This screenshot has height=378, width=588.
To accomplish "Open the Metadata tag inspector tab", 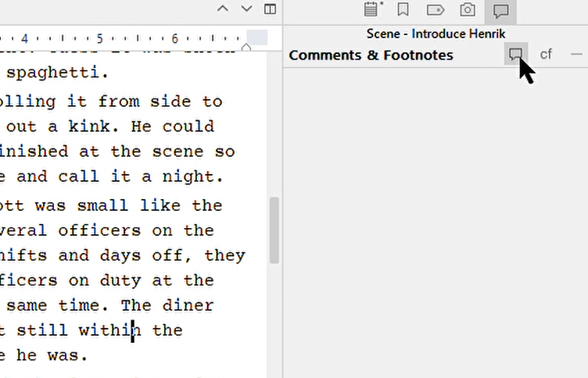I will click(435, 9).
